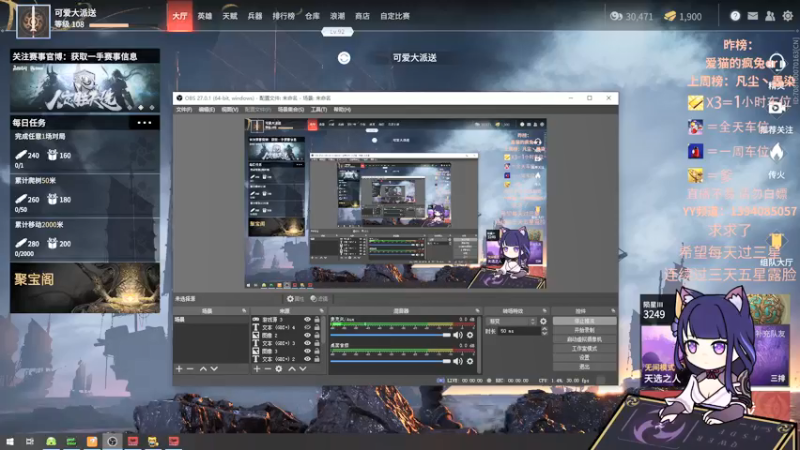
Task: Open game help question mark icon
Action: click(x=735, y=16)
